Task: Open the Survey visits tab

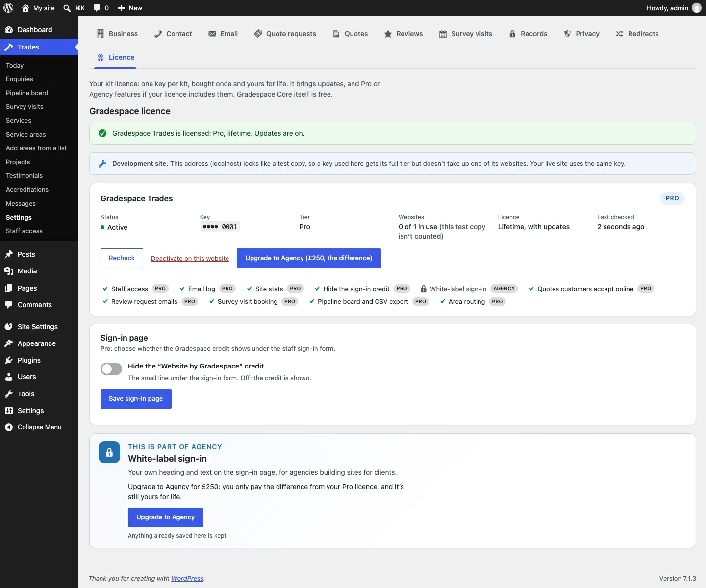Action: [465, 34]
